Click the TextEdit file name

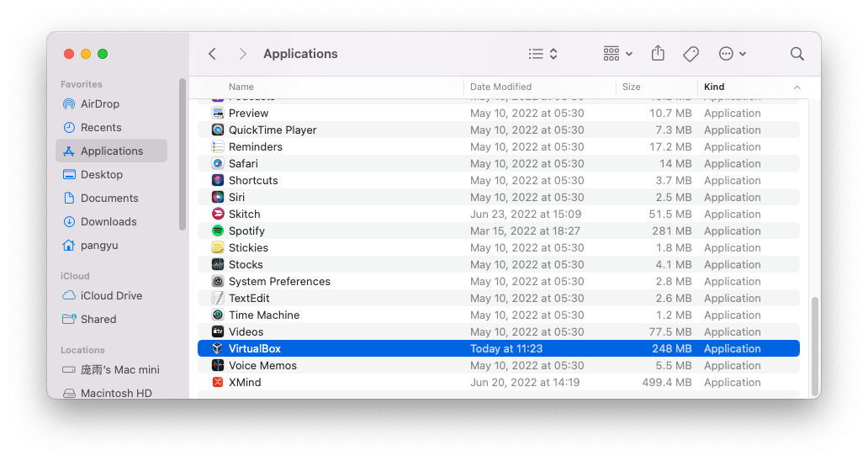[x=249, y=299]
